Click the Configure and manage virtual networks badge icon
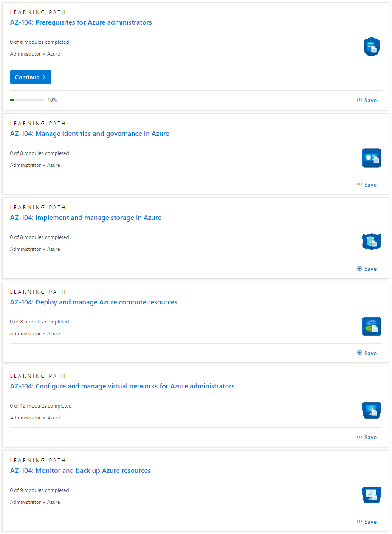 point(371,410)
